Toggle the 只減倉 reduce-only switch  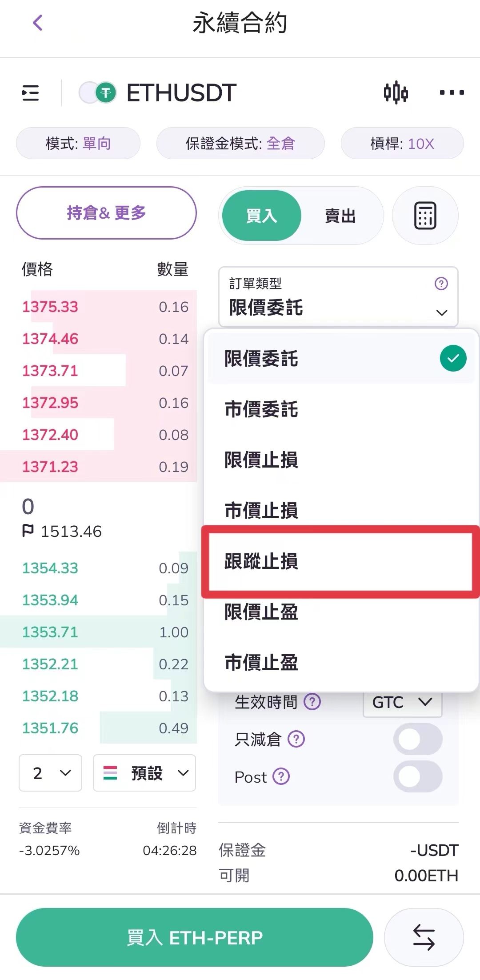pos(417,739)
